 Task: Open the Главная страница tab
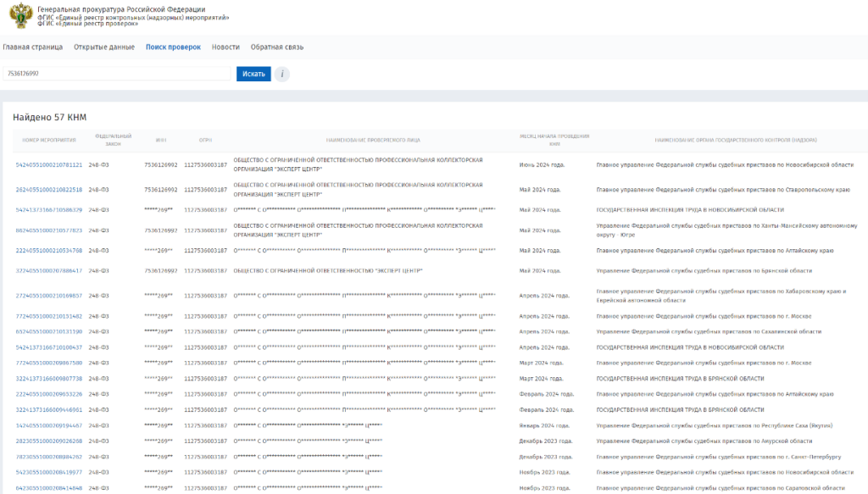point(33,47)
